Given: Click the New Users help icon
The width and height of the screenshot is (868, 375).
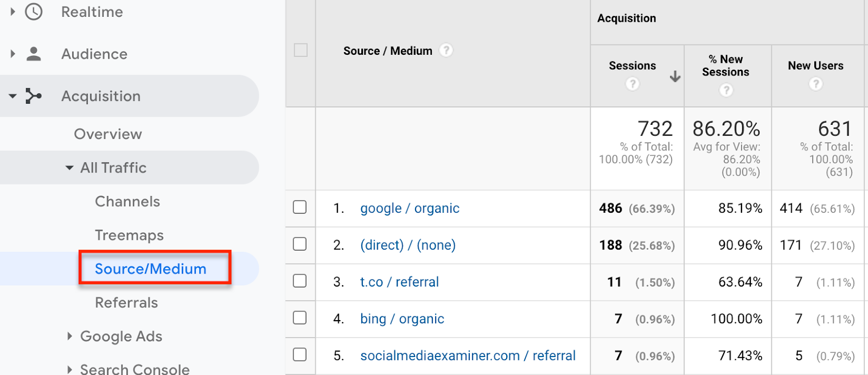Looking at the screenshot, I should point(815,84).
